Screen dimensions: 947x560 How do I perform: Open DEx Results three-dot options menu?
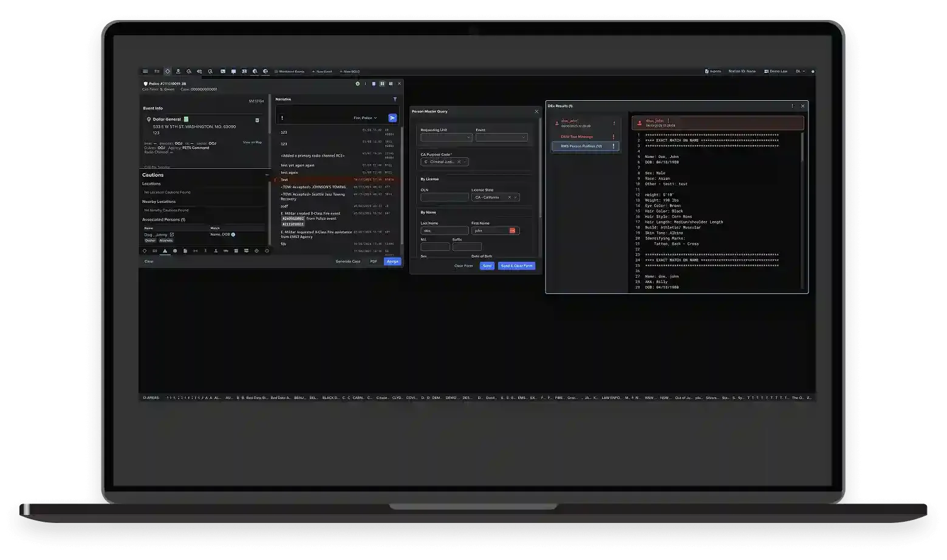(792, 106)
